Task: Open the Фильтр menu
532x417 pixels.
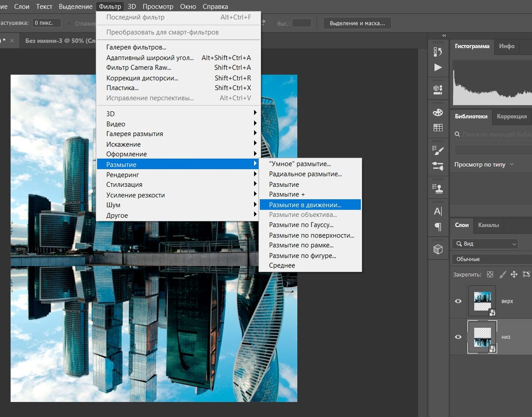Action: (x=110, y=6)
